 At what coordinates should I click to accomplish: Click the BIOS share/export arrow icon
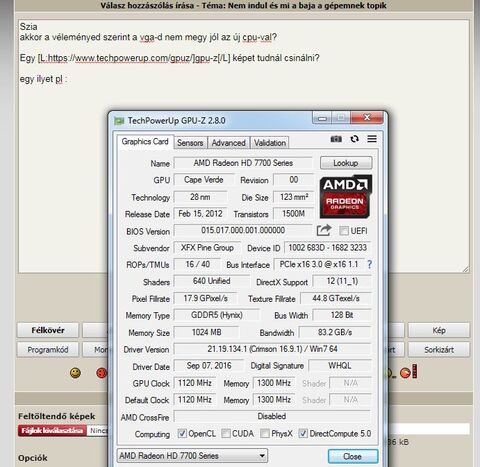point(324,230)
